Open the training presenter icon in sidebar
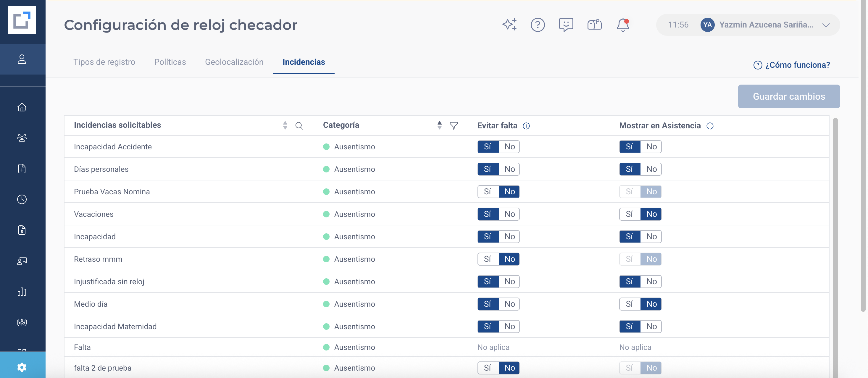868x378 pixels. (x=22, y=261)
